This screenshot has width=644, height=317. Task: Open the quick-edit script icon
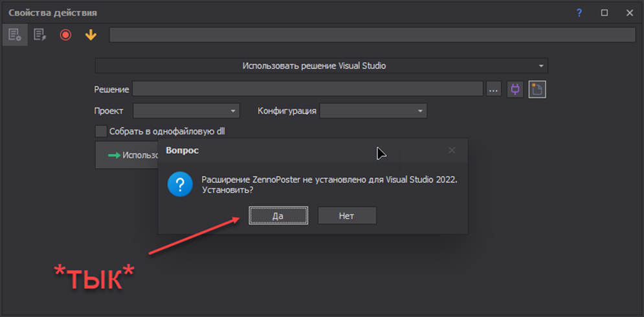pyautogui.click(x=40, y=35)
